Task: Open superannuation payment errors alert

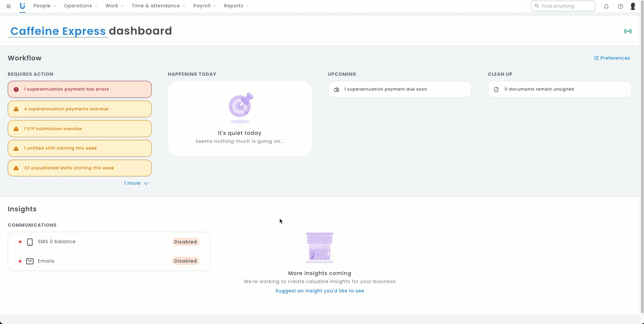Action: coord(80,89)
